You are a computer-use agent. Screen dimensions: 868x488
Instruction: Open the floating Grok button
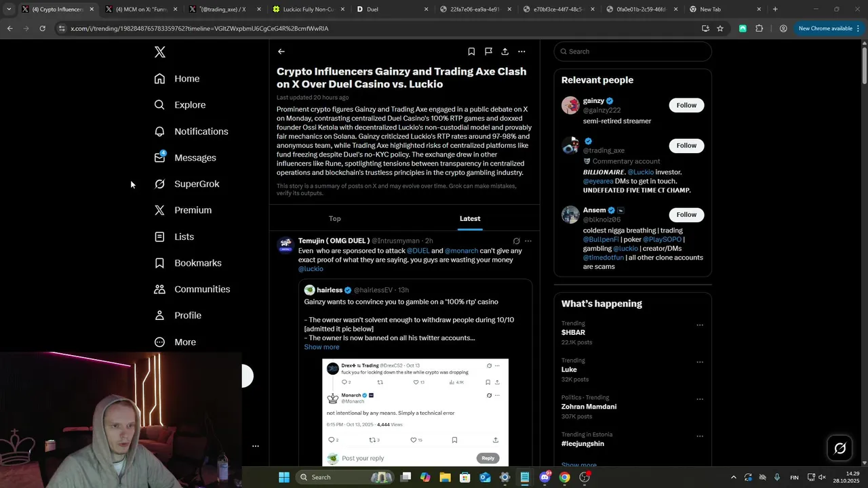pyautogui.click(x=840, y=448)
